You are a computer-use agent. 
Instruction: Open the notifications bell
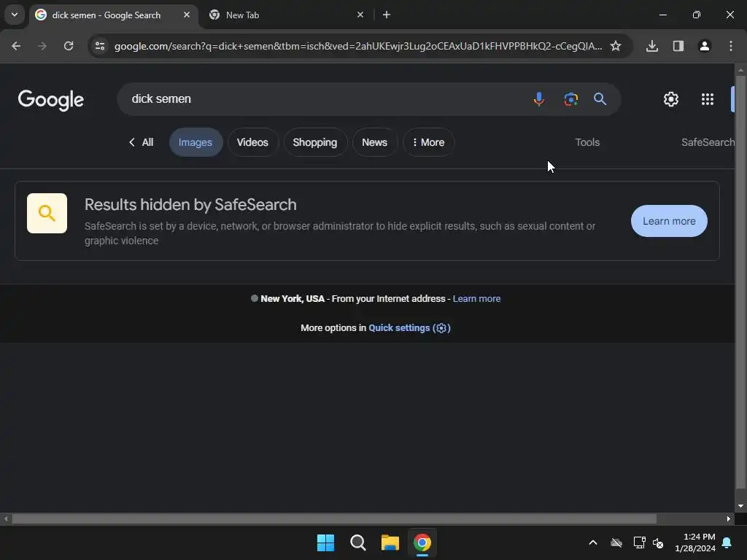pyautogui.click(x=727, y=542)
